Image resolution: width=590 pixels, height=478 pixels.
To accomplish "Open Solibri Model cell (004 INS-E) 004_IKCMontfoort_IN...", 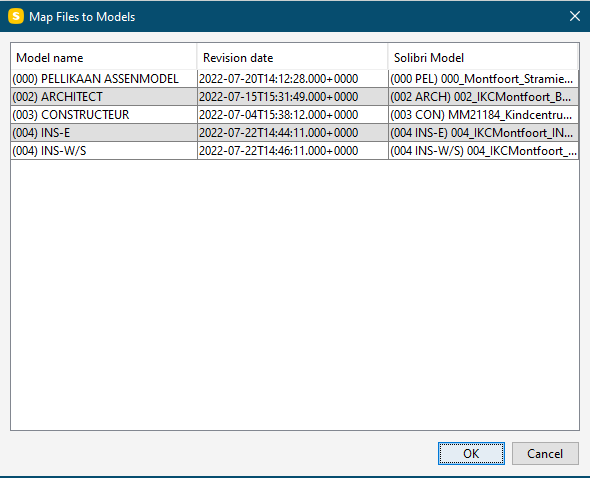I will tap(483, 133).
